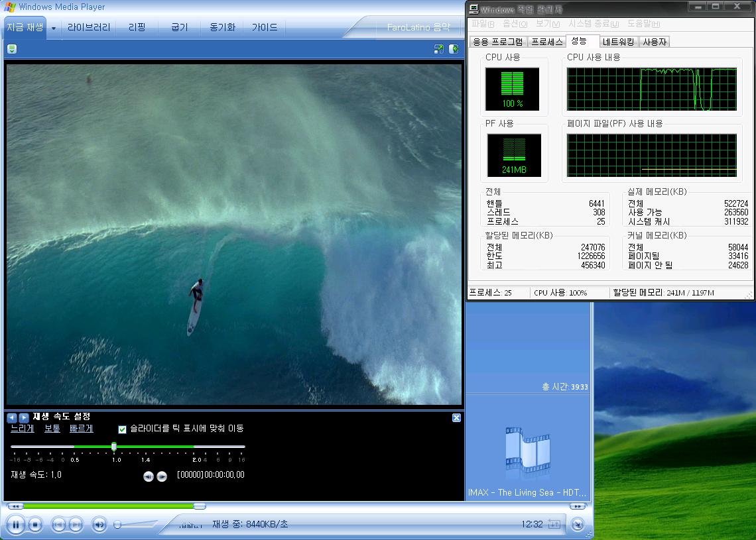This screenshot has height=540, width=756.
Task: Click the playlist pane toggle icon
Action: point(454,48)
